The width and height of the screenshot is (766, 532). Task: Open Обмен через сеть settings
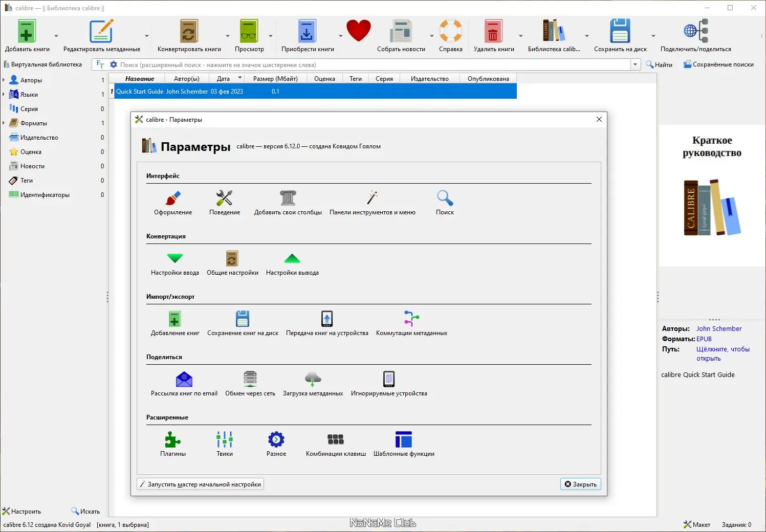coord(250,384)
